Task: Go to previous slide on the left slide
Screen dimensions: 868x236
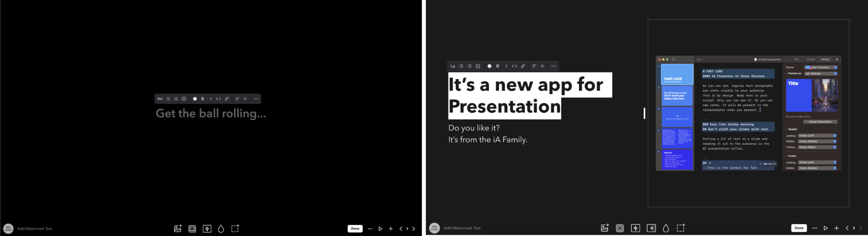Action: click(401, 228)
